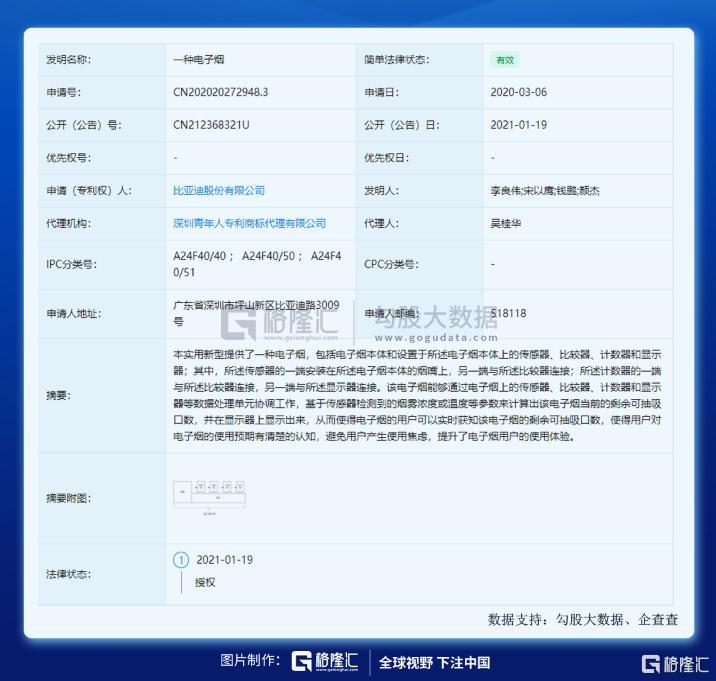Click the legal status date 2021-01-19
This screenshot has width=716, height=681.
(x=224, y=560)
